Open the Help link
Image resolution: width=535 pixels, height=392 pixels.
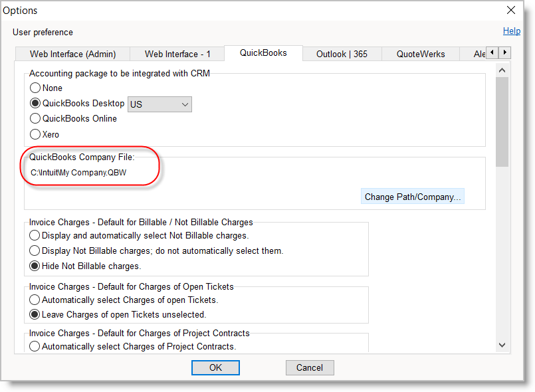pyautogui.click(x=511, y=31)
